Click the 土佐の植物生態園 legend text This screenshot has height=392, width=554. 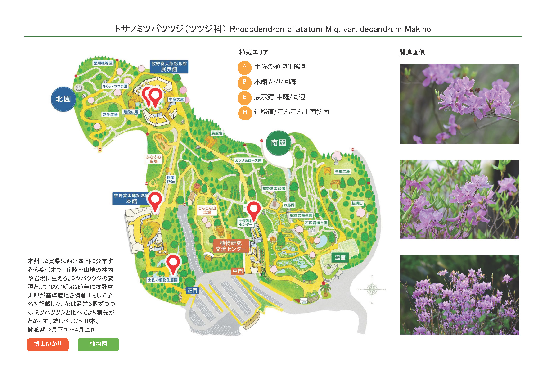pos(280,67)
